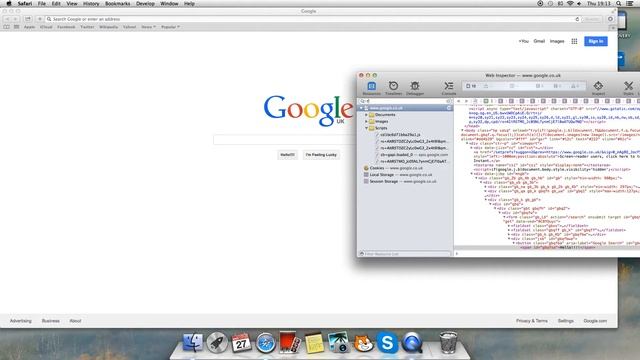
Task: Open the Business footer link
Action: (x=51, y=321)
